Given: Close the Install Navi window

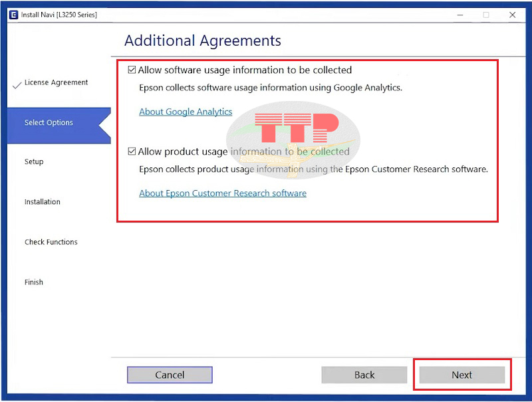Looking at the screenshot, I should pos(512,15).
